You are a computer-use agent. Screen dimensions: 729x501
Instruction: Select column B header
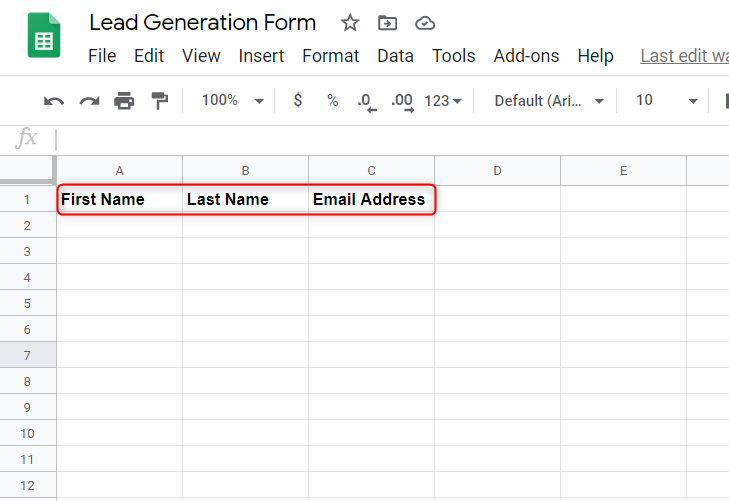245,171
